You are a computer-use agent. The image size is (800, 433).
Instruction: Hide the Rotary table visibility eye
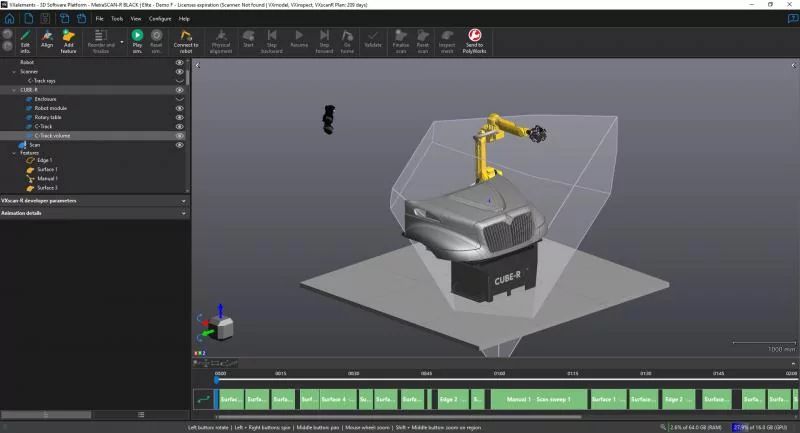180,117
